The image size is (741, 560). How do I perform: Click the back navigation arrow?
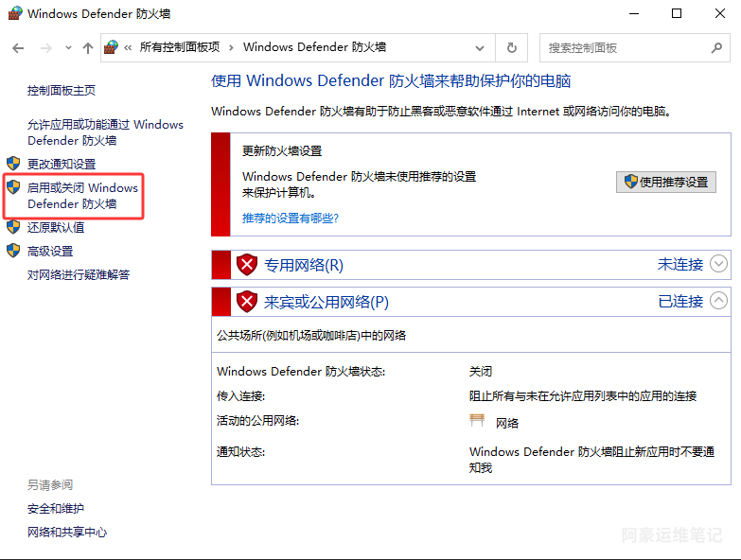(18, 47)
